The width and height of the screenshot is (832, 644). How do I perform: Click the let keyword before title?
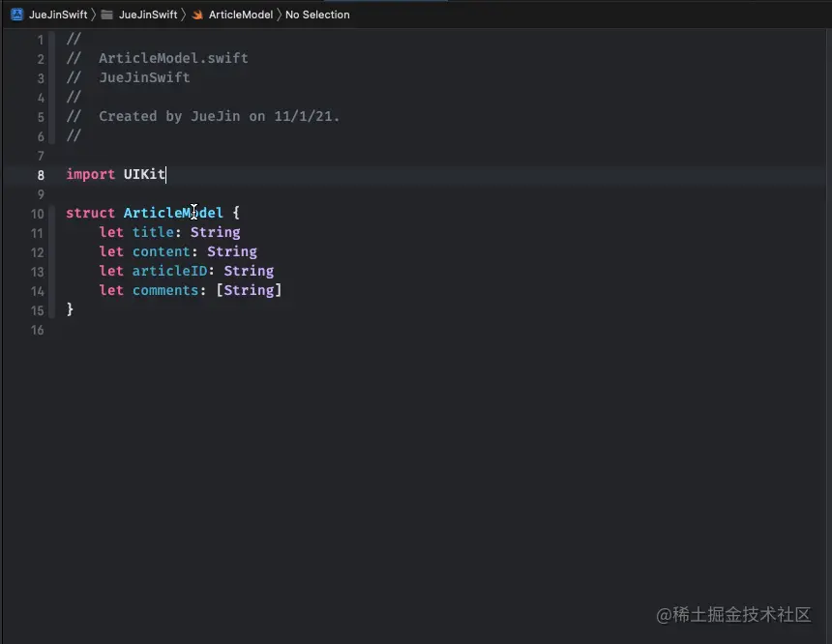pyautogui.click(x=111, y=232)
